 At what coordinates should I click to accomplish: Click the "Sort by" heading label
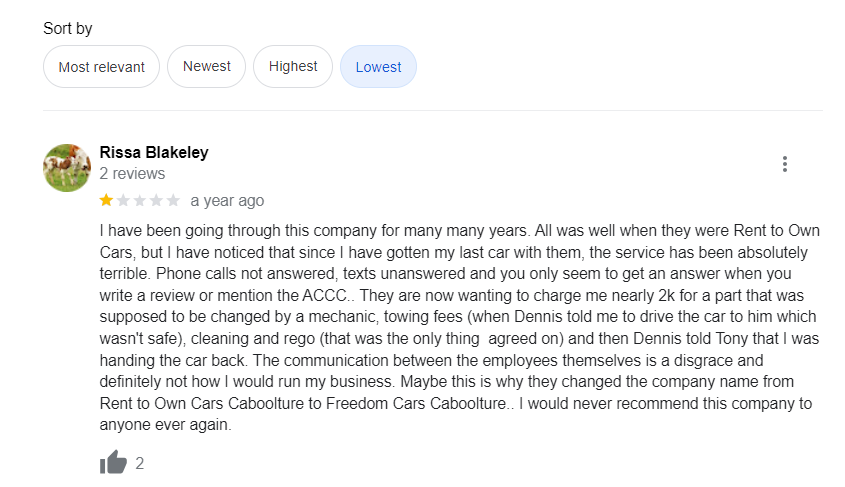[x=68, y=29]
